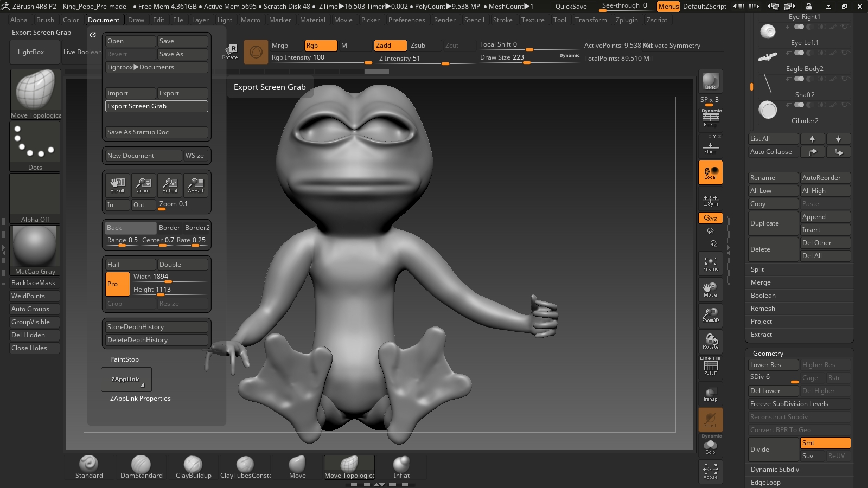Select the Move canvas icon
Viewport: 868px width, 488px height.
click(x=710, y=290)
